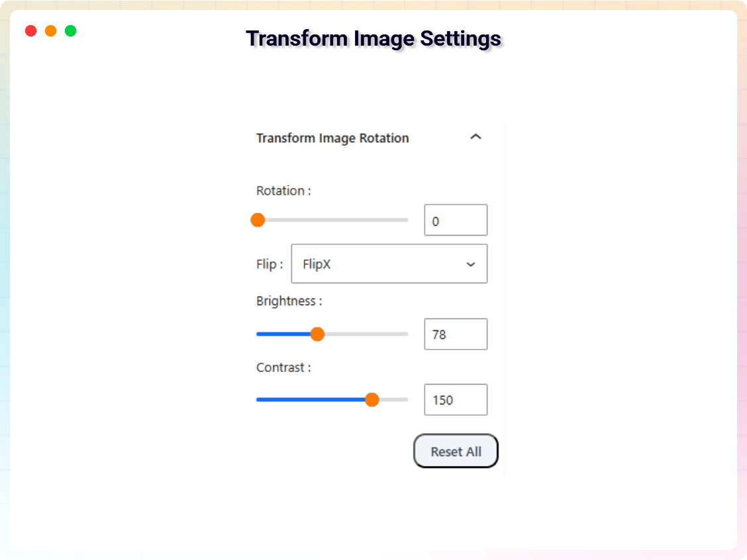747x560 pixels.
Task: Select the Rotation value input field
Action: [456, 220]
